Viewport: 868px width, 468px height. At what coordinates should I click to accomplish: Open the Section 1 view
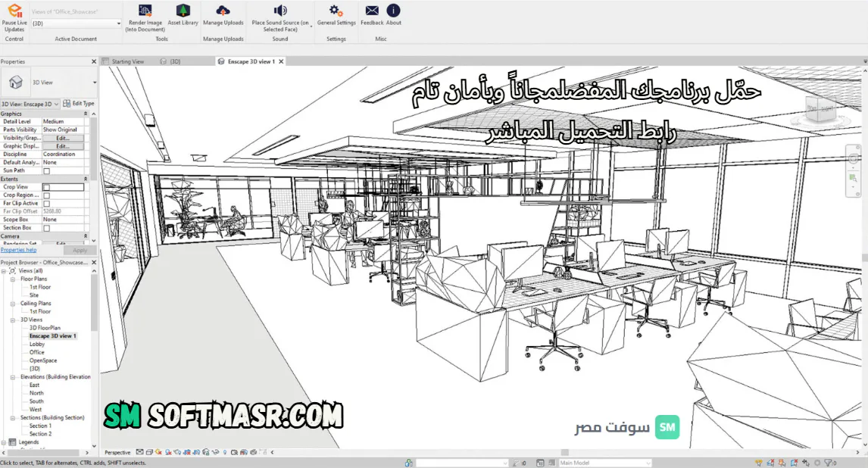[x=40, y=426]
